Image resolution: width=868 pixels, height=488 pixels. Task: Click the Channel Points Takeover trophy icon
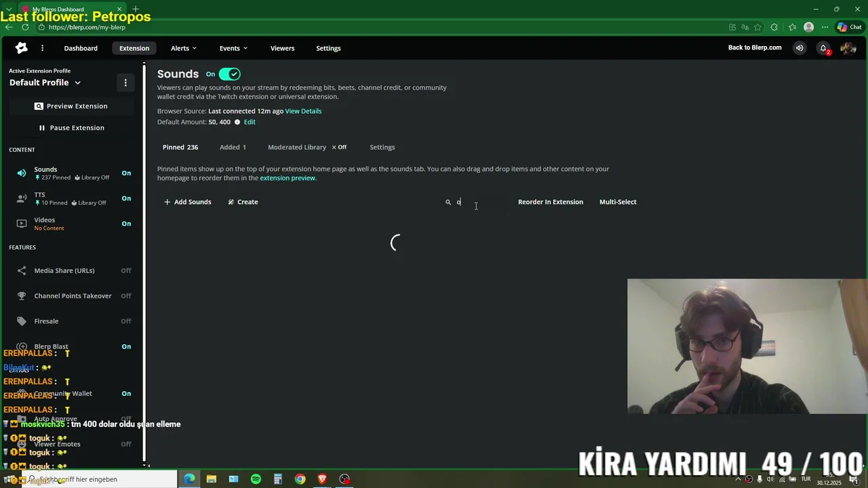[22, 296]
